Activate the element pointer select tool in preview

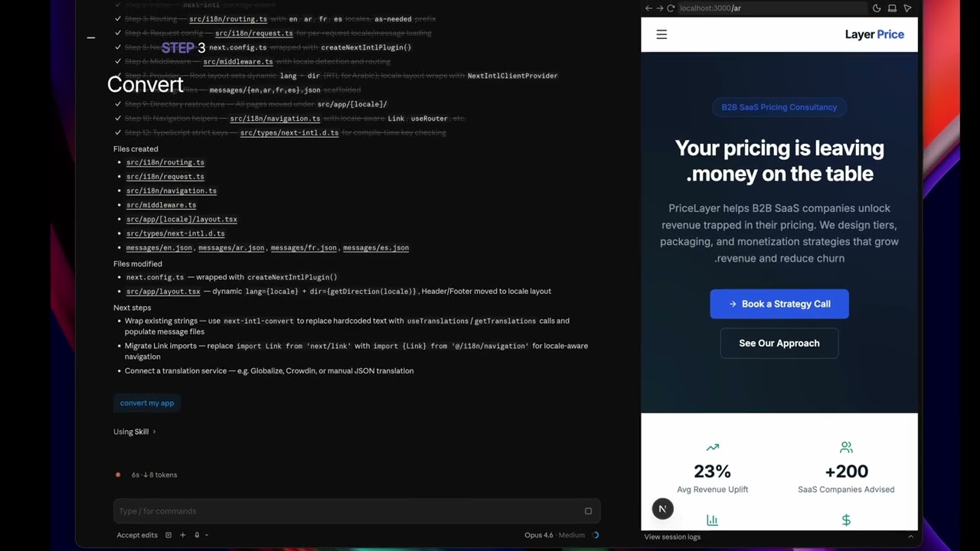point(907,8)
